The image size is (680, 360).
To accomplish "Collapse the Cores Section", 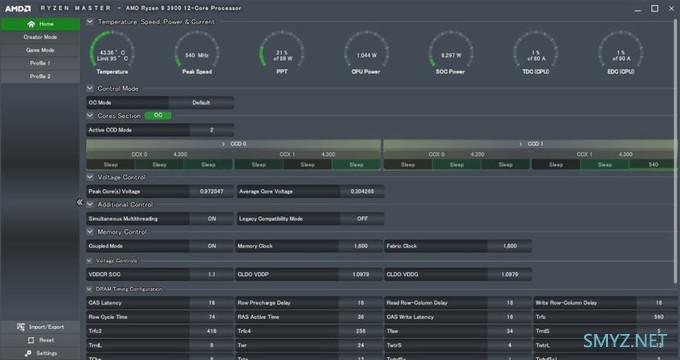I will [90, 115].
